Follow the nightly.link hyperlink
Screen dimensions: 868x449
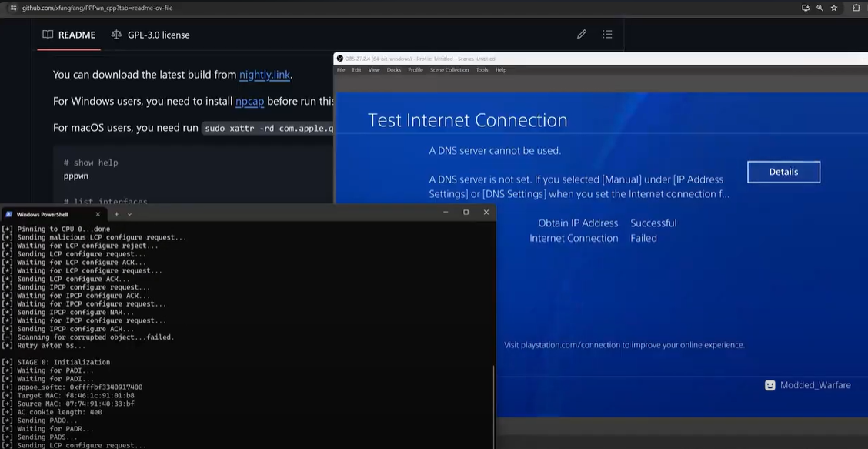pyautogui.click(x=265, y=75)
